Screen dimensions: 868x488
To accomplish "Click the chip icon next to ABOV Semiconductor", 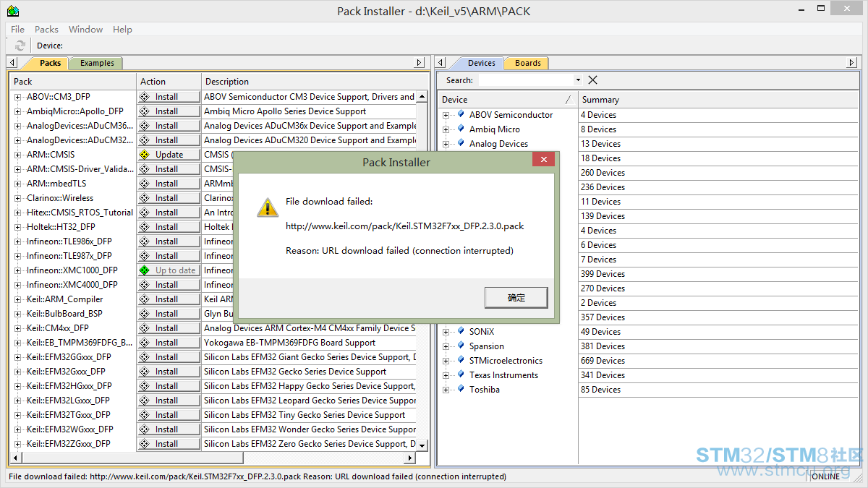I will pyautogui.click(x=461, y=114).
